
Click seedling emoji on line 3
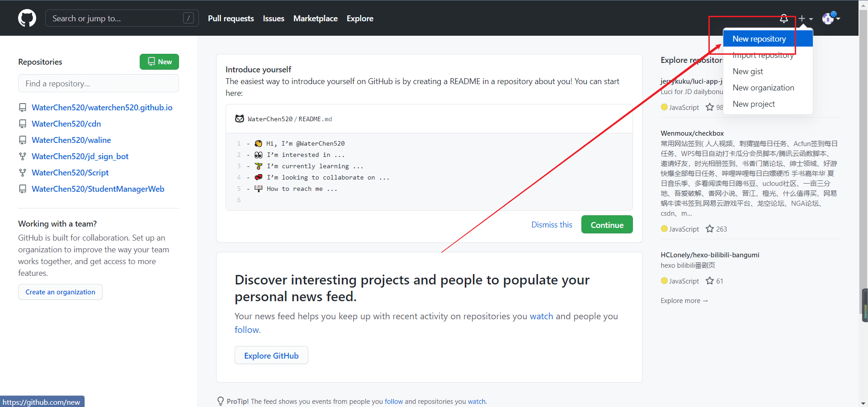258,166
